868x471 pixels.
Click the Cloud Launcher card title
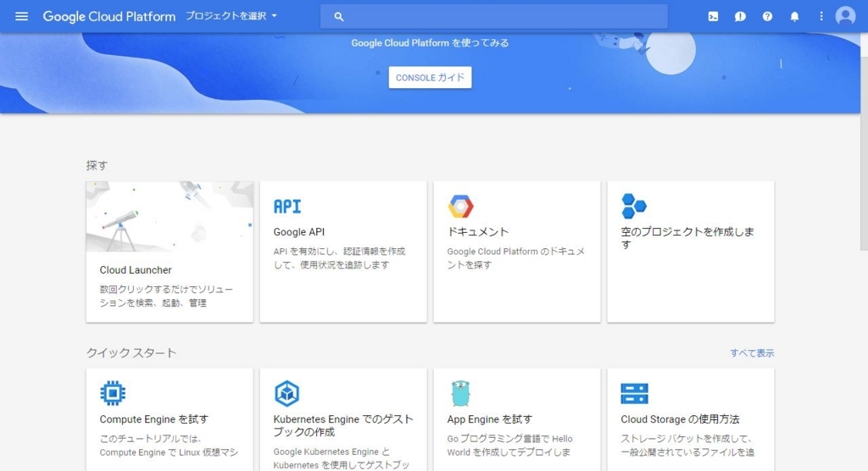pyautogui.click(x=136, y=270)
